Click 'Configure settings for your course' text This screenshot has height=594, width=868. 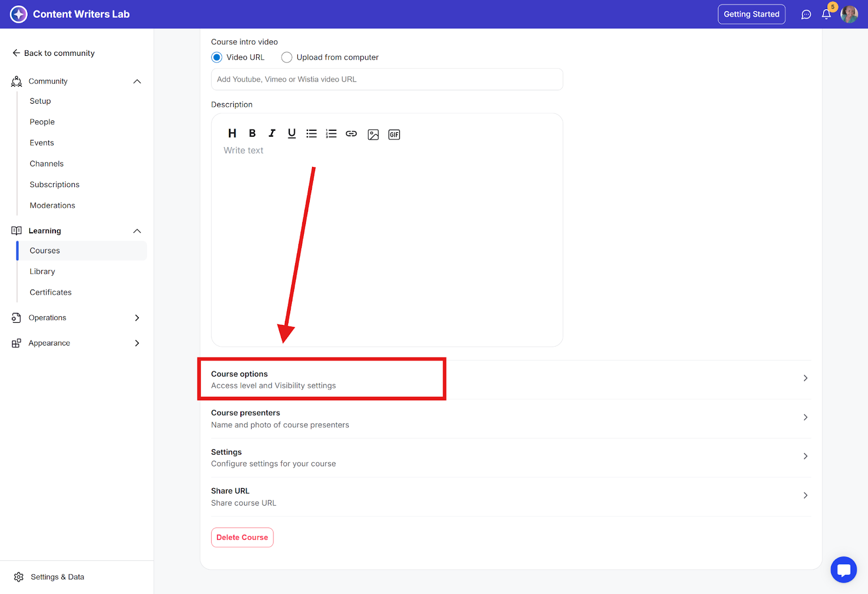click(x=273, y=464)
